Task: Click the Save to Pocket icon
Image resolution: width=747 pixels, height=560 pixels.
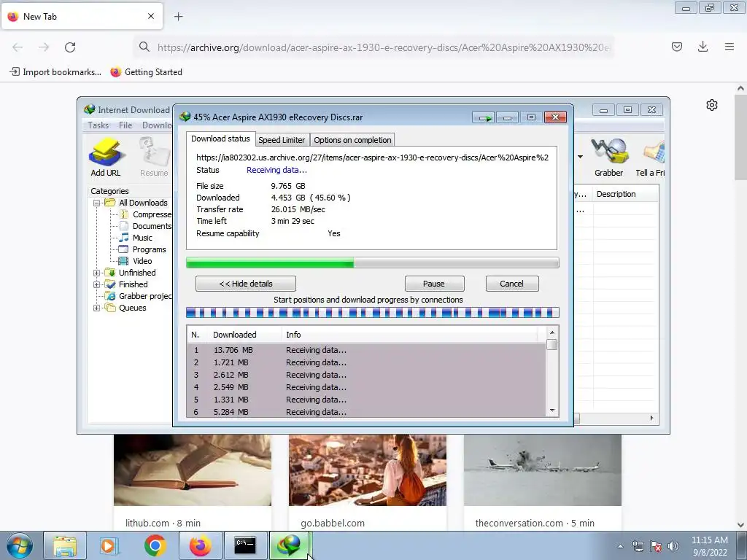Action: tap(677, 47)
